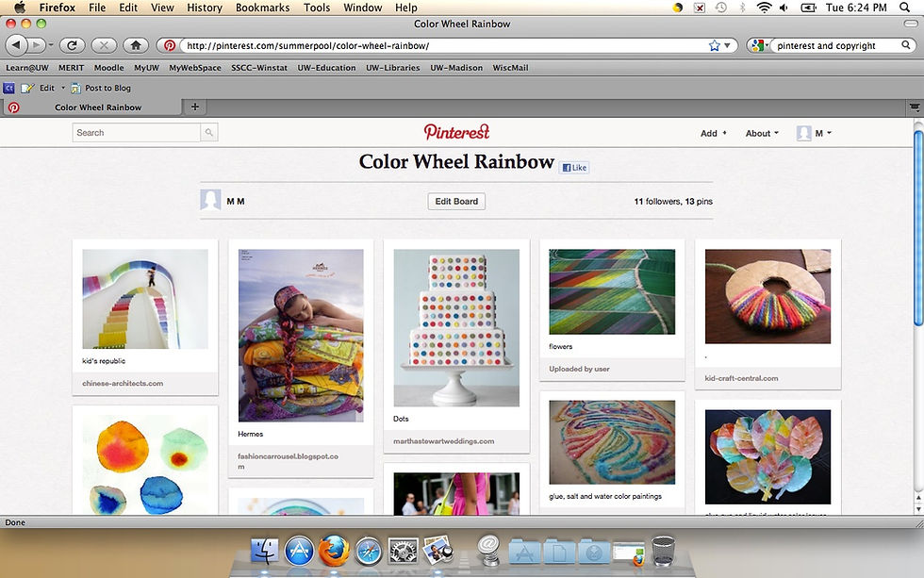924x578 pixels.
Task: Click the "11 followers, 13 pins" text
Action: pos(673,201)
